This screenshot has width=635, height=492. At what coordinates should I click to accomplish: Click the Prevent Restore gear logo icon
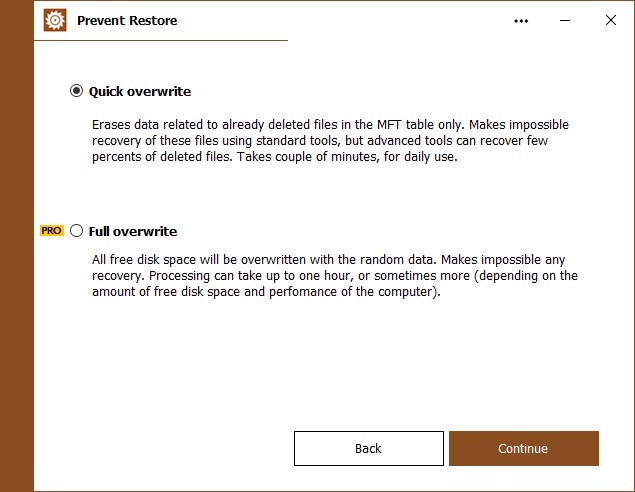click(55, 20)
